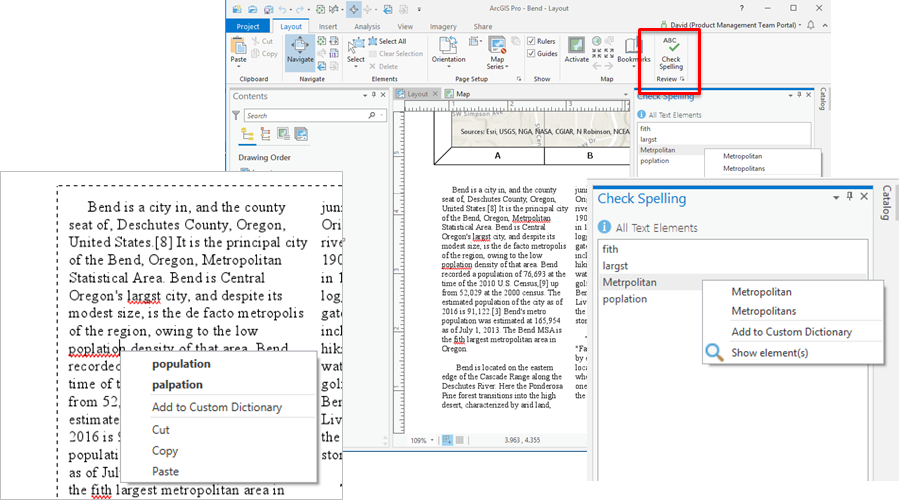The image size is (899, 500).
Task: Open the Customize Quick Access Toolbar dropdown
Action: (419, 9)
